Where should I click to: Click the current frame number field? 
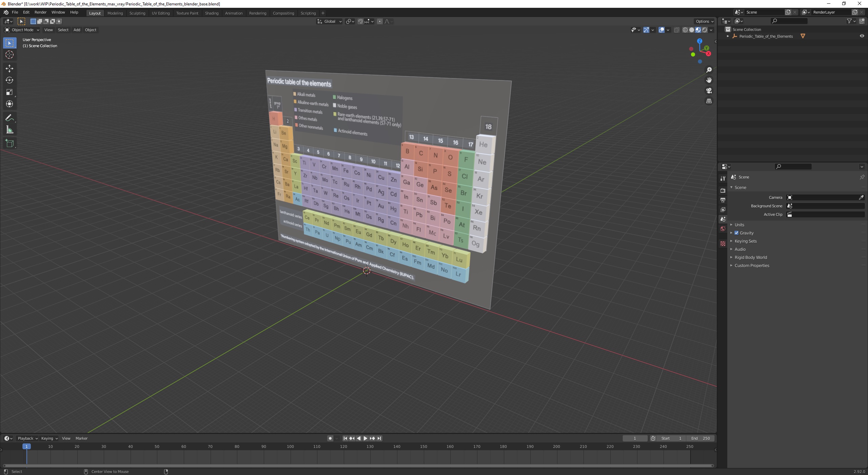(635, 438)
